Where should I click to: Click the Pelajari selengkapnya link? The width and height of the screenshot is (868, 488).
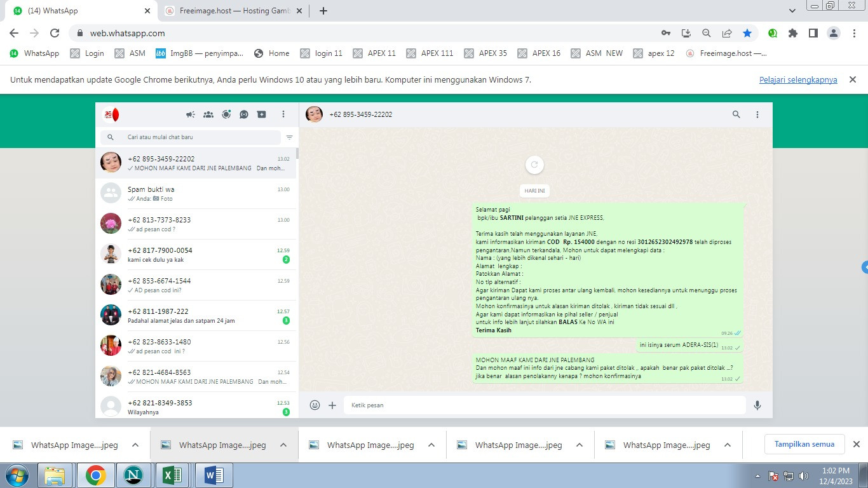pos(798,80)
